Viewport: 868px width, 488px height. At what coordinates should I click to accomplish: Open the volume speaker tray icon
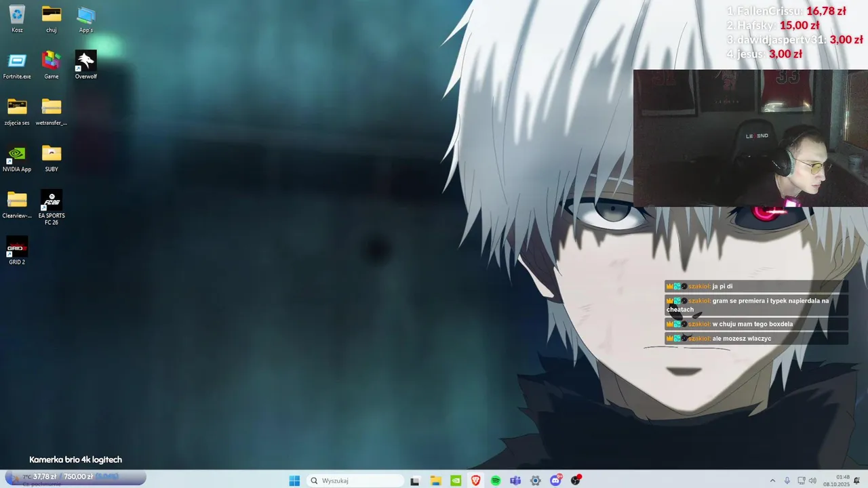[812, 481]
